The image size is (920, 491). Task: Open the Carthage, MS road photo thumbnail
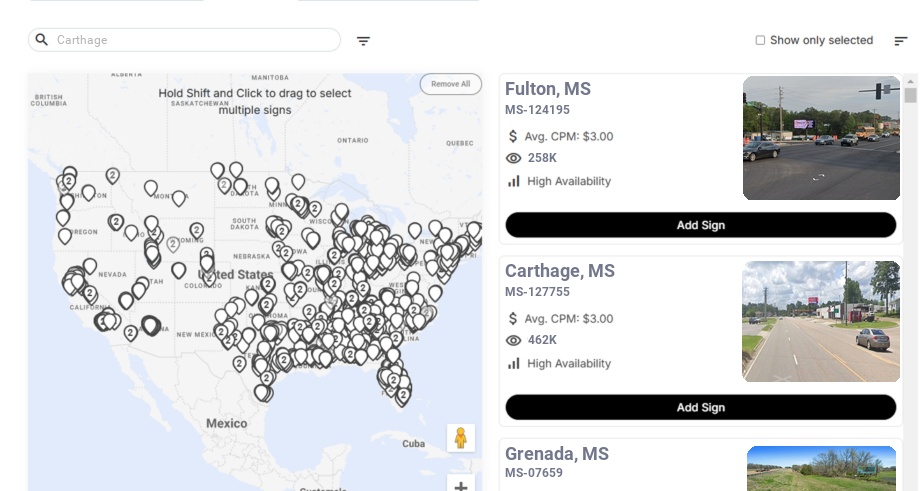(821, 321)
